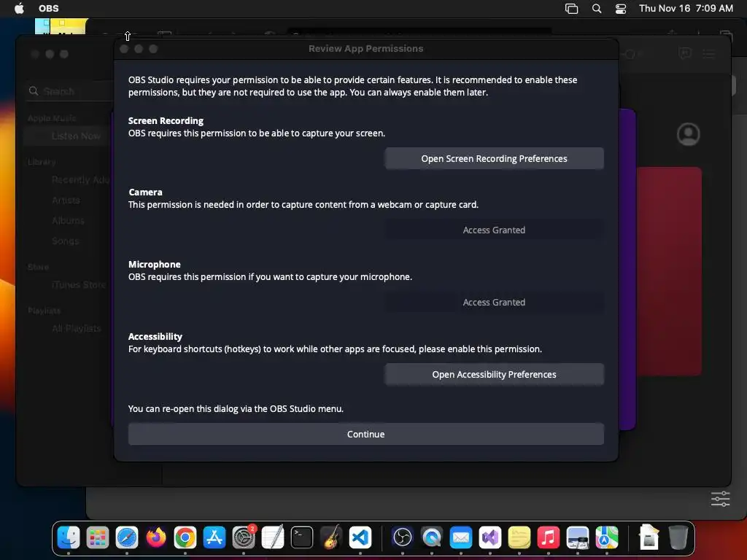Select Recently Added in Music sidebar
The height and width of the screenshot is (560, 747).
click(x=81, y=179)
